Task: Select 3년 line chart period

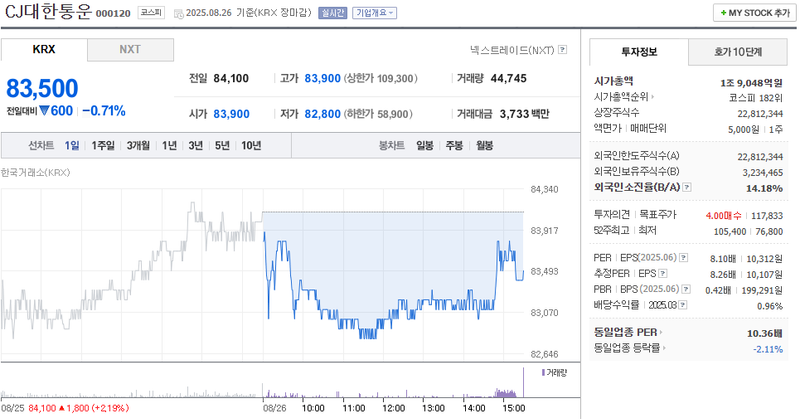Action: click(195, 145)
